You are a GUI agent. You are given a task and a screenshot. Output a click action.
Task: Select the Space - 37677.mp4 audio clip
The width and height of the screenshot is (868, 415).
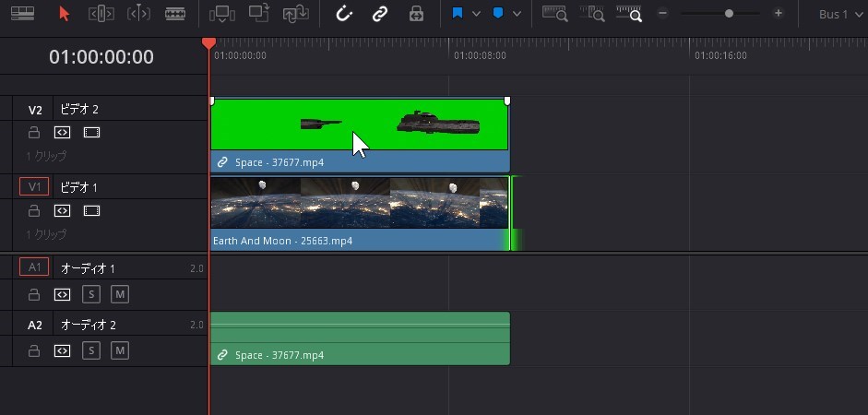tap(360, 338)
